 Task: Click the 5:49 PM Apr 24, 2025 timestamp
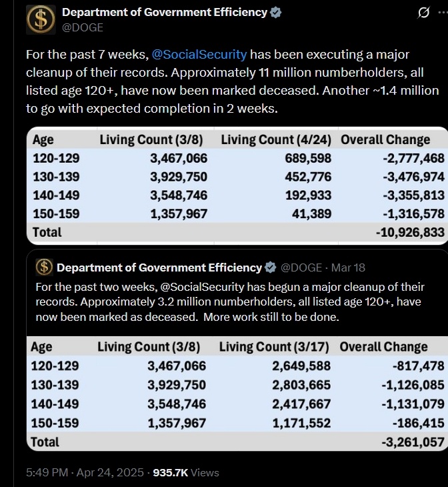coord(85,472)
